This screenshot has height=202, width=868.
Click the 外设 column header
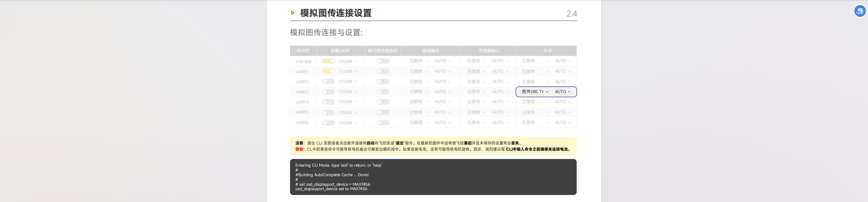click(547, 51)
